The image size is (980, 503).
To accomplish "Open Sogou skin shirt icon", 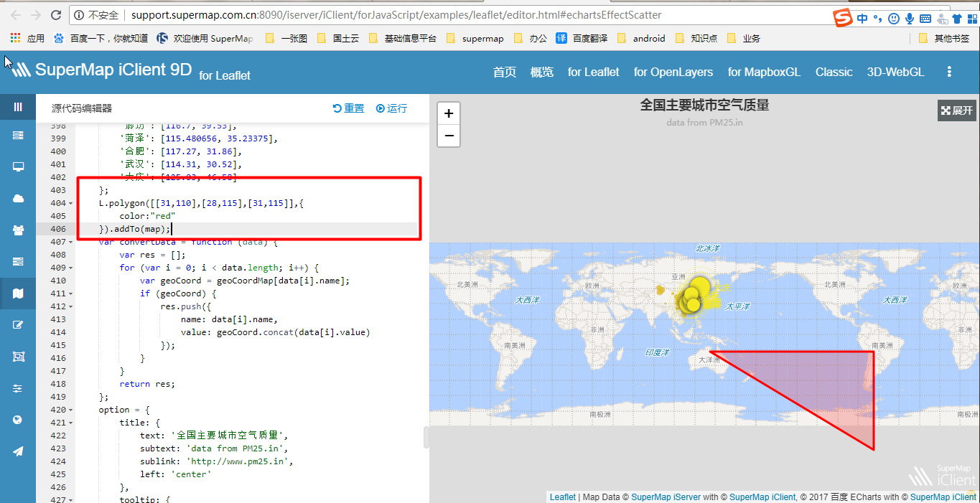I will tap(956, 19).
